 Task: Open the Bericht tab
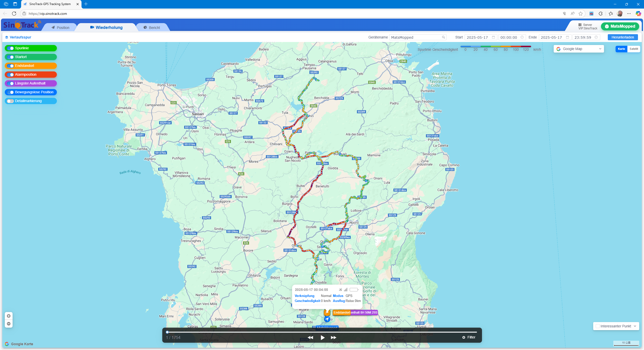tap(152, 28)
